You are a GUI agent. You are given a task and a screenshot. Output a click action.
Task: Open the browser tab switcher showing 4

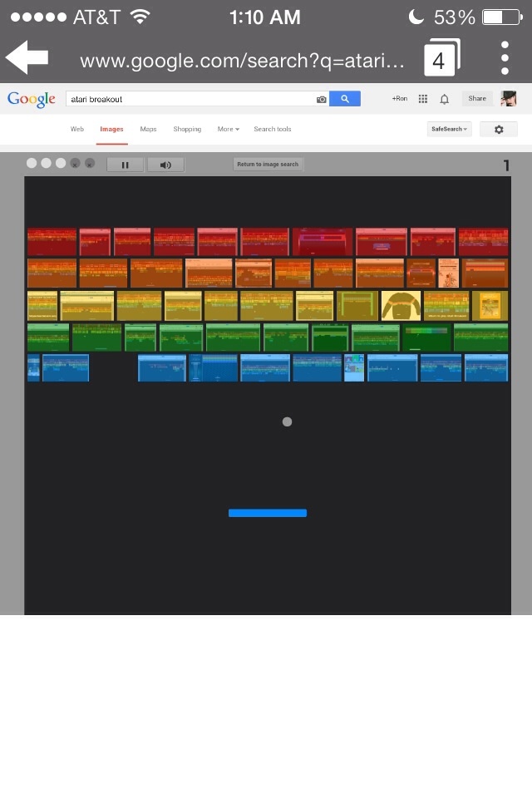tap(441, 59)
